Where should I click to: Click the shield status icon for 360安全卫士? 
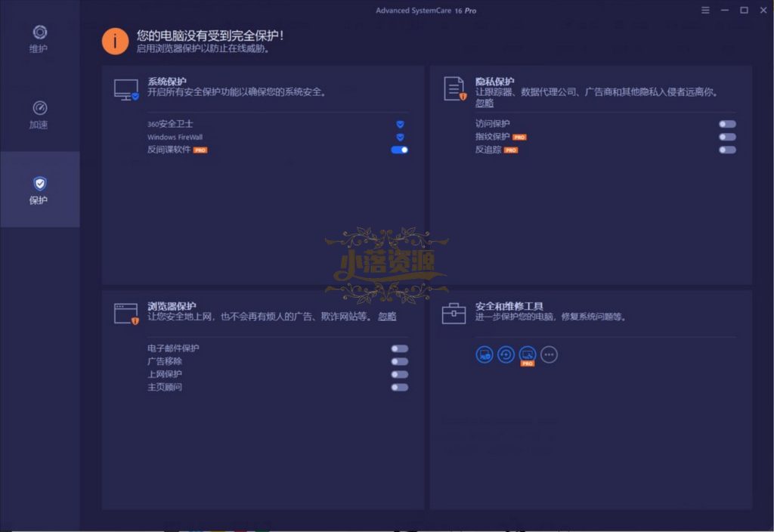401,125
